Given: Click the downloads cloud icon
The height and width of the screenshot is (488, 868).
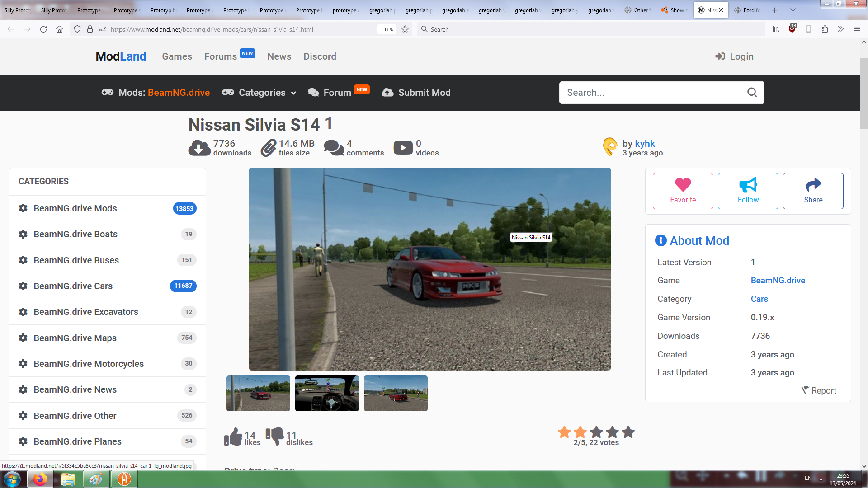Looking at the screenshot, I should tap(199, 148).
